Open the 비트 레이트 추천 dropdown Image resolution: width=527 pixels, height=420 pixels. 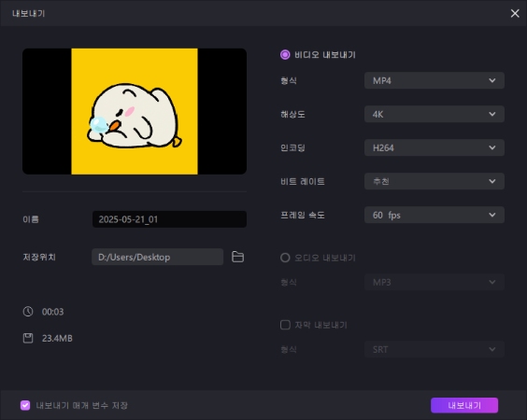click(434, 181)
